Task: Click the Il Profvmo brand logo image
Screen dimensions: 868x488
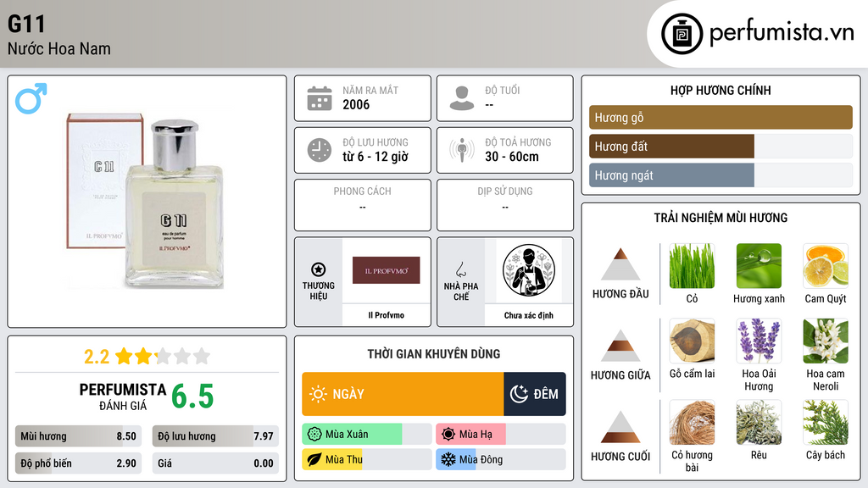Action: pos(386,270)
